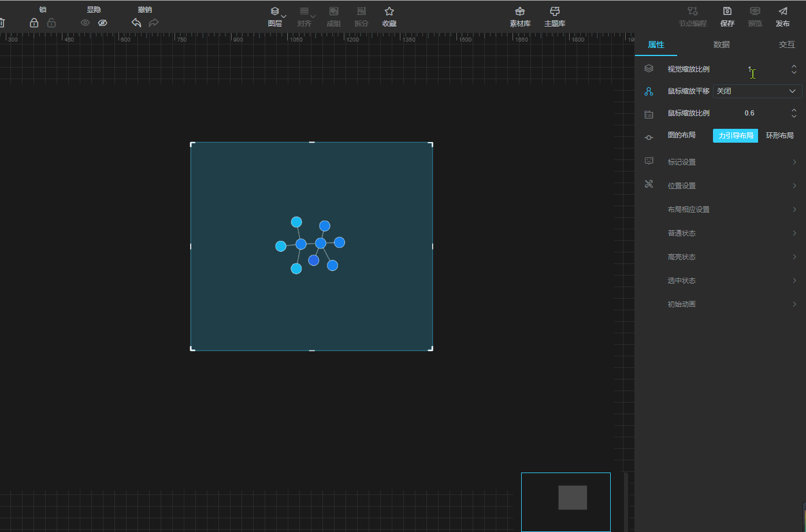Click the vertical scrollbar beside the minimap
This screenshot has height=532, width=806.
[x=626, y=502]
